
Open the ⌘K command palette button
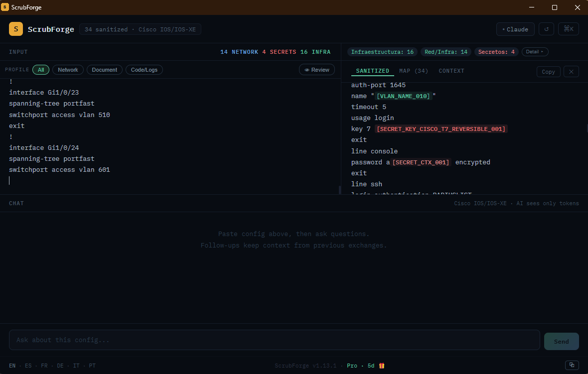coord(569,29)
